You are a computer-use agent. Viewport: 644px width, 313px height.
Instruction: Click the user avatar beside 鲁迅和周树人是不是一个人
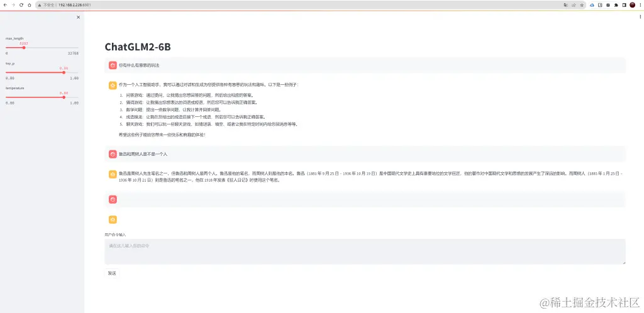click(113, 154)
